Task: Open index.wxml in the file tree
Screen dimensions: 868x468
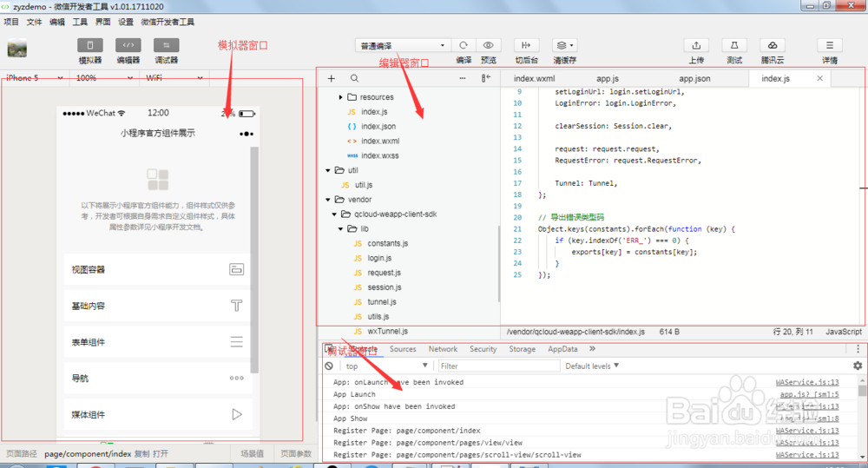Action: click(x=380, y=142)
